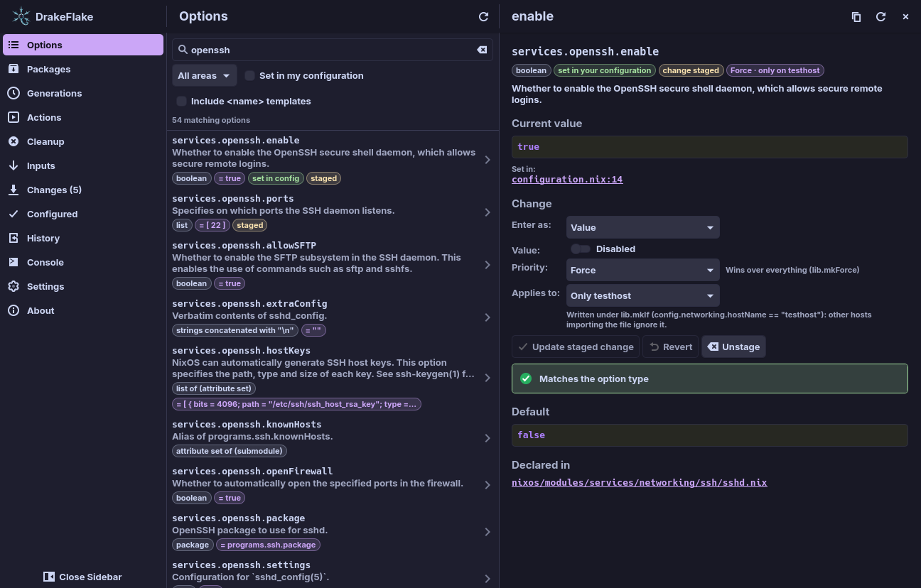Open Packages from the sidebar
The width and height of the screenshot is (921, 588).
(x=83, y=69)
